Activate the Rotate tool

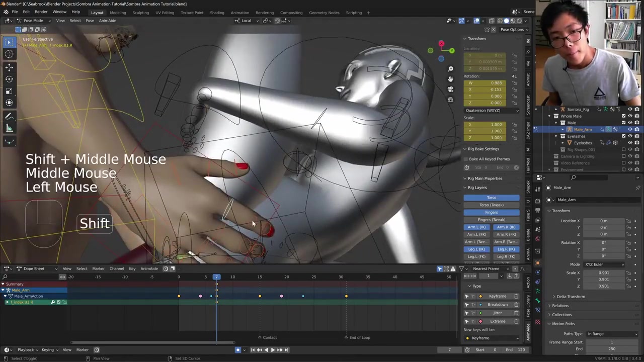point(9,79)
